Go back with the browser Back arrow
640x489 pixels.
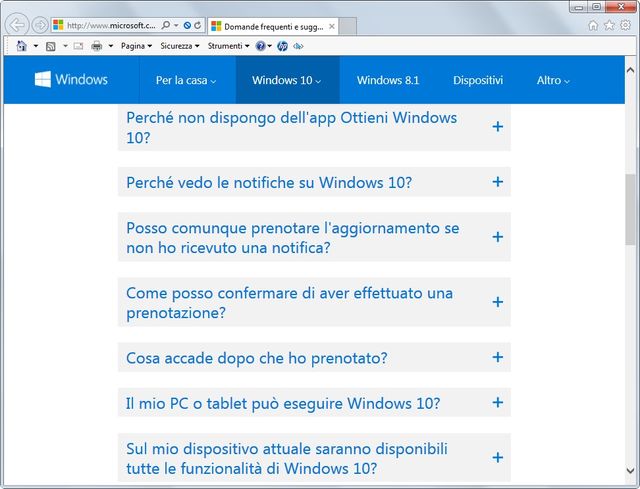[17, 25]
